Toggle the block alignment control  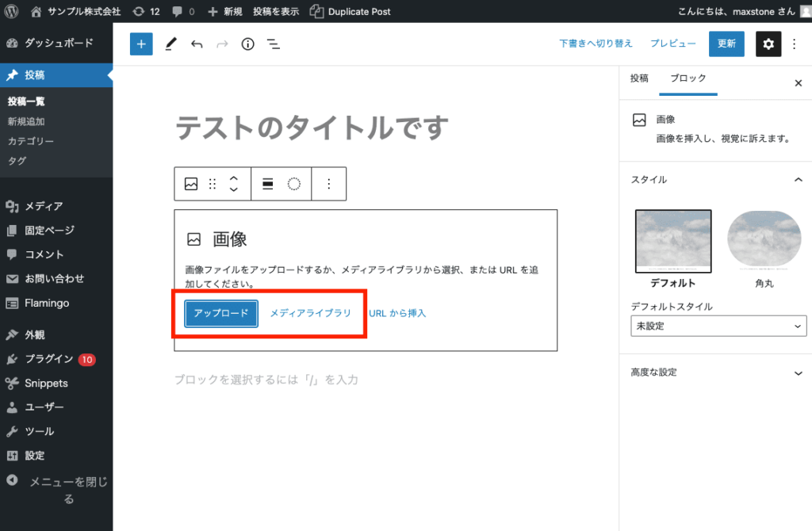(269, 183)
